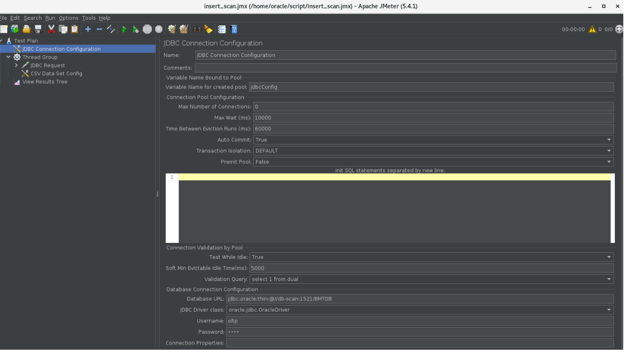The image size is (644, 353).
Task: Click the yellow warning triangle log icon
Action: (x=592, y=29)
